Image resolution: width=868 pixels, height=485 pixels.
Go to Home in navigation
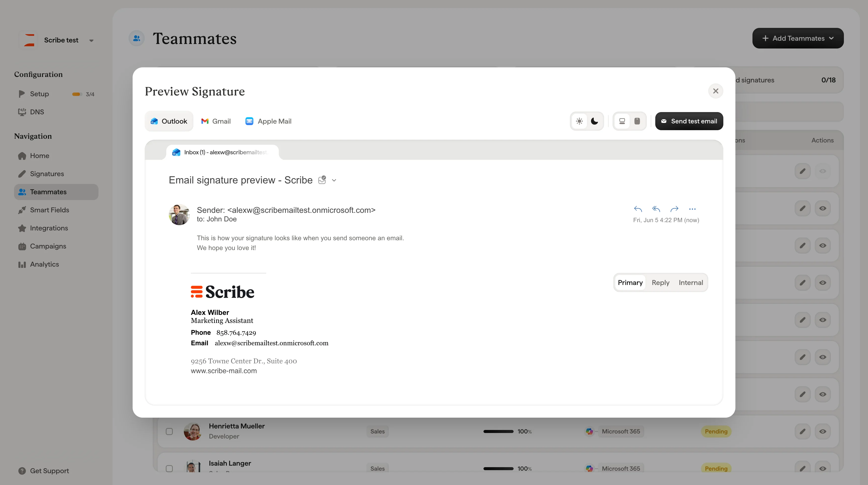tap(56, 156)
